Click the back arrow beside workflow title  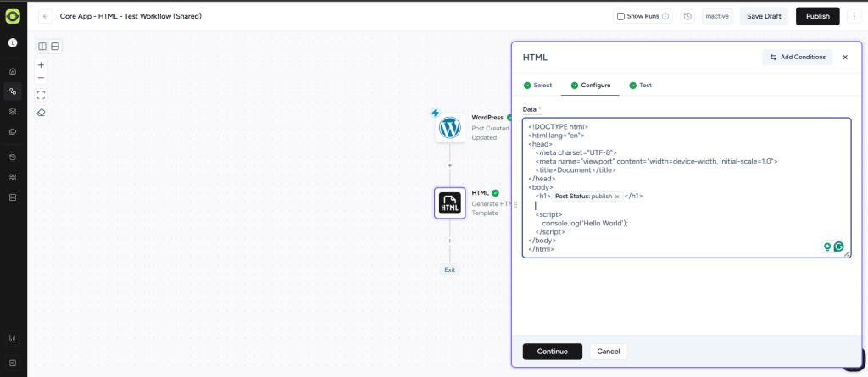pyautogui.click(x=45, y=16)
